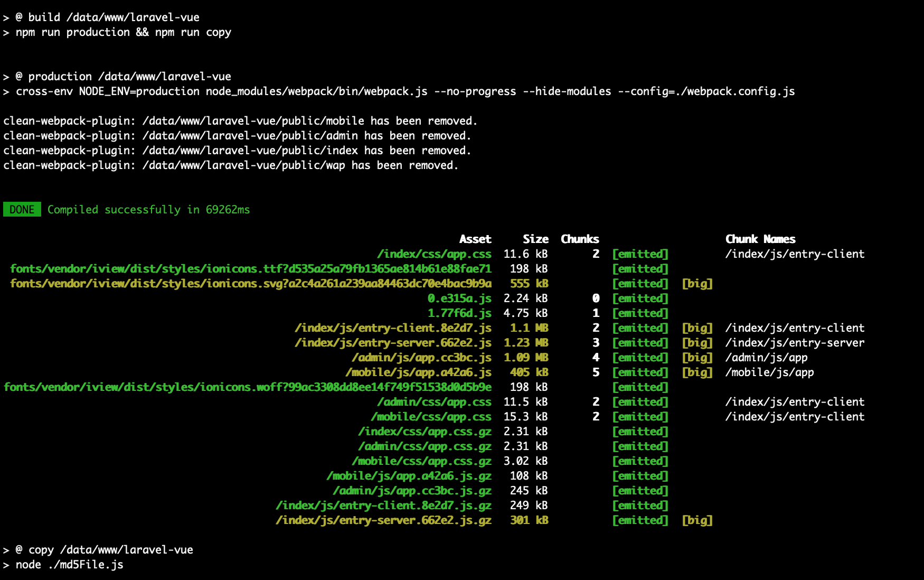The width and height of the screenshot is (924, 580).
Task: Click the asset name '1.77f6d.js'
Action: 459,313
